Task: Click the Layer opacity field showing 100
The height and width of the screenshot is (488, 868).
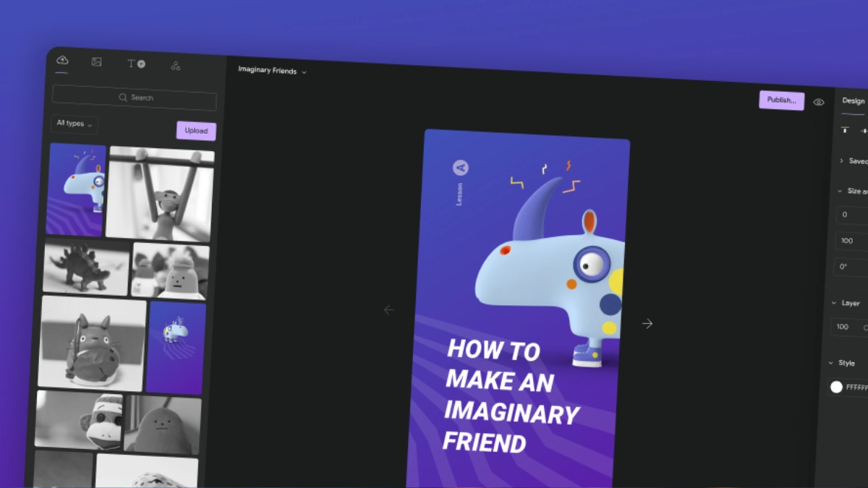Action: tap(848, 328)
